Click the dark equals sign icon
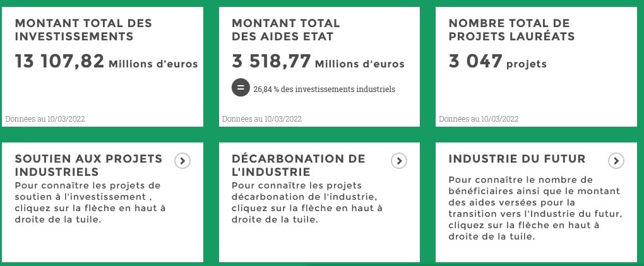The image size is (644, 266). click(x=241, y=88)
